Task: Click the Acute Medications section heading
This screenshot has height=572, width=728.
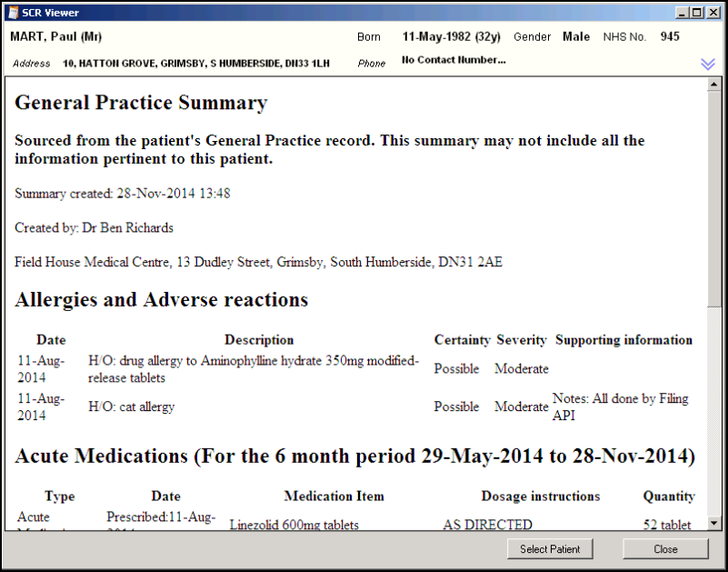Action: (x=354, y=457)
